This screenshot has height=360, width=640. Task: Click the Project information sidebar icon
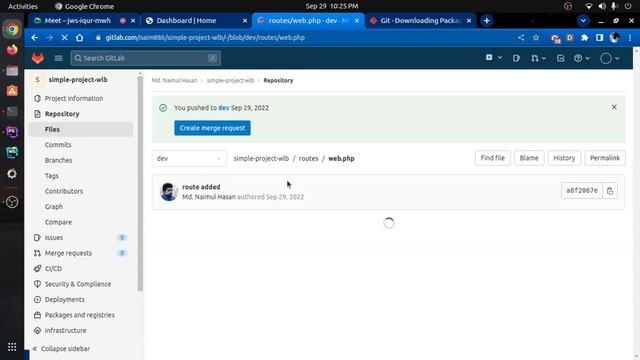pyautogui.click(x=37, y=98)
